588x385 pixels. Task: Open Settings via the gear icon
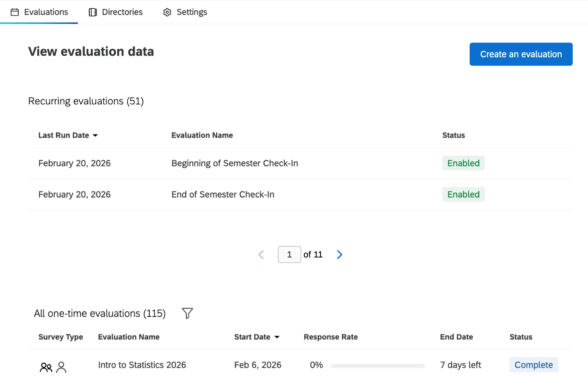(x=167, y=12)
